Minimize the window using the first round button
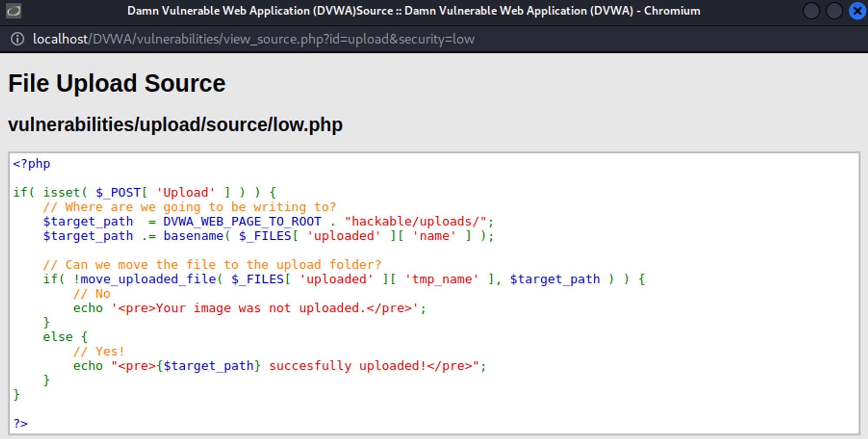The width and height of the screenshot is (868, 439). [811, 11]
